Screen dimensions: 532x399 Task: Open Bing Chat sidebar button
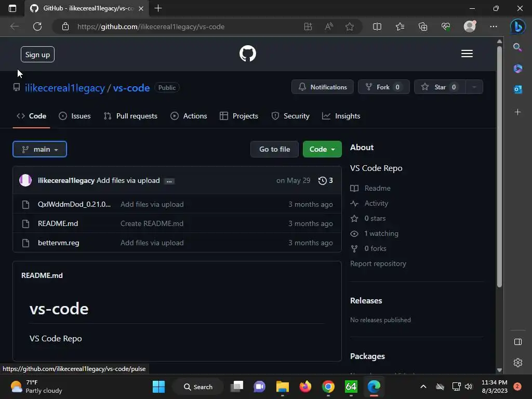coord(518,26)
